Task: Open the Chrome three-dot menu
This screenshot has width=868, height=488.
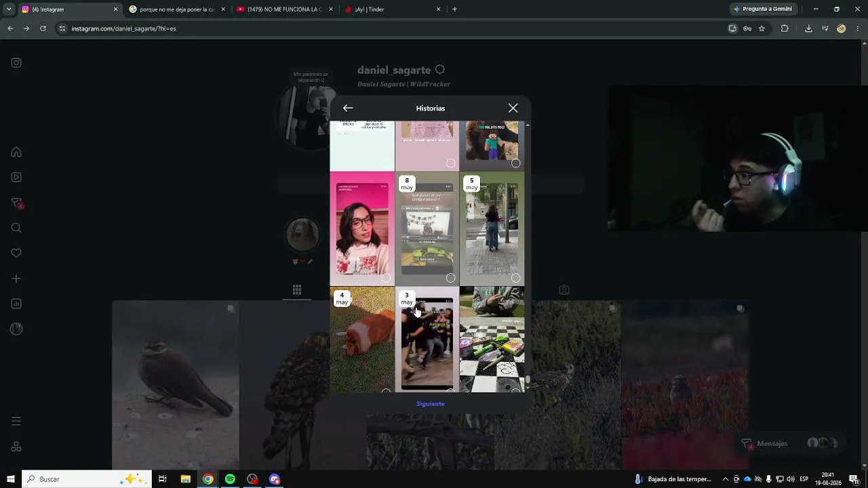Action: [x=858, y=28]
